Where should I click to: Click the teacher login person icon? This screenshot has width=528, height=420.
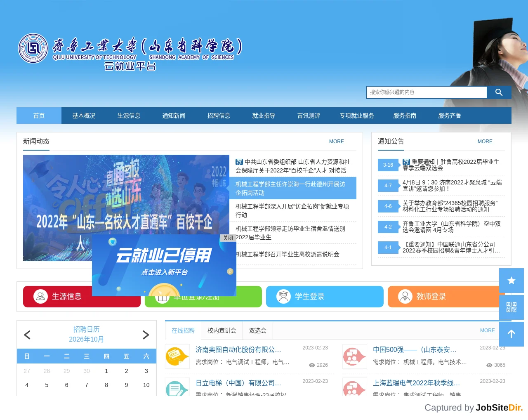[x=405, y=296]
